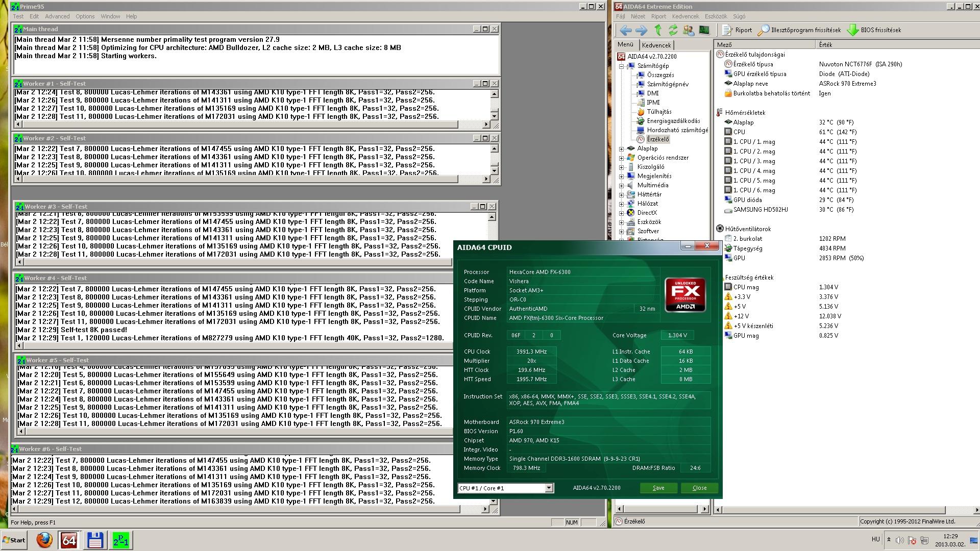Switch to the Kedvencek tab
This screenshot has width=980, height=551.
[x=656, y=45]
